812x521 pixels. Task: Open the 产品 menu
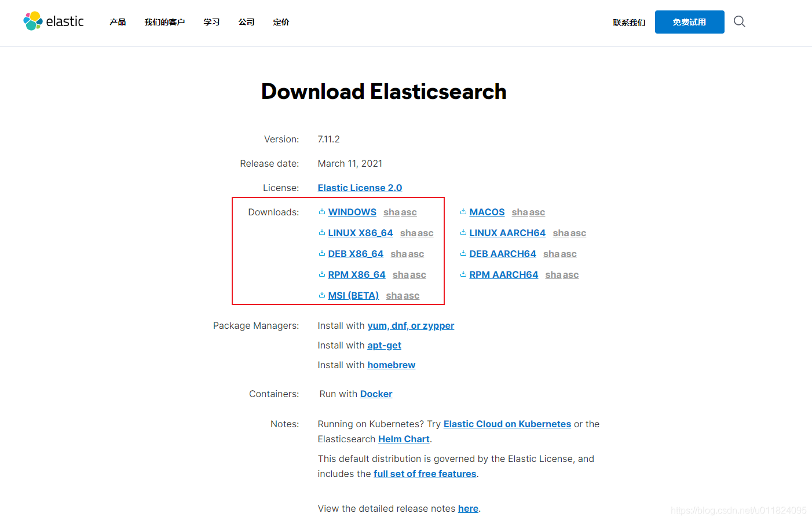(118, 22)
